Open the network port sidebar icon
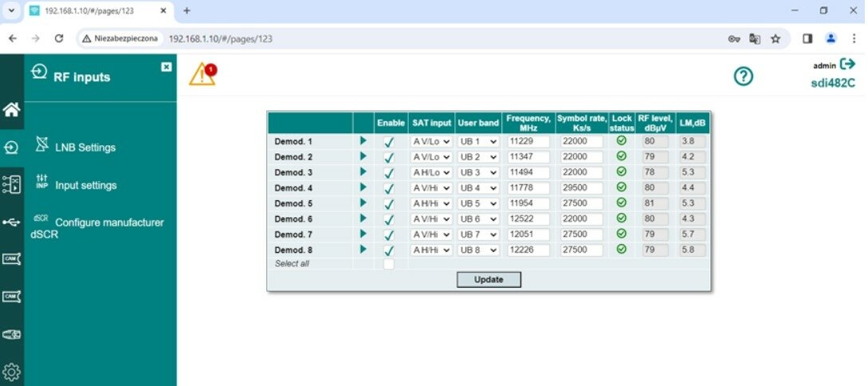The image size is (868, 386). (x=11, y=334)
